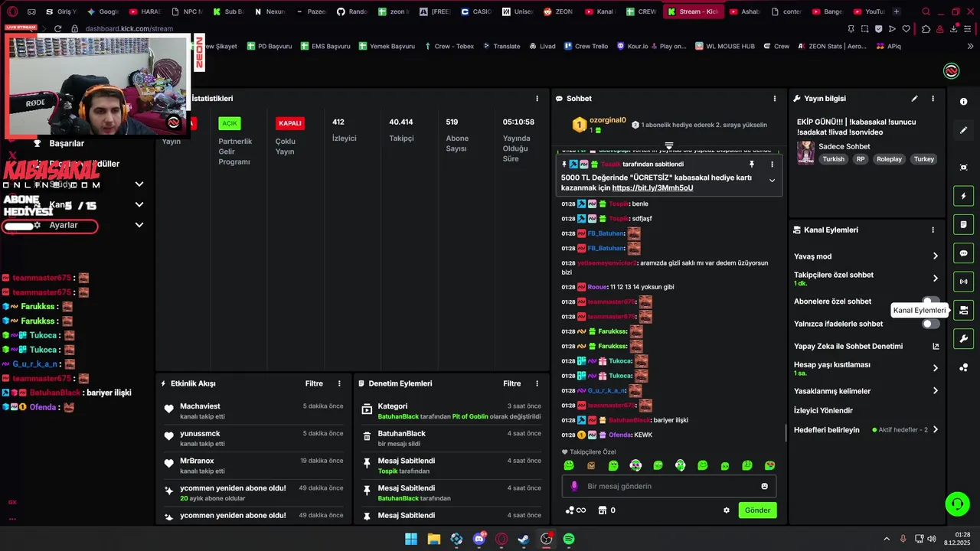This screenshot has width=980, height=551.
Task: Expand the pinned message chevron
Action: click(x=772, y=181)
